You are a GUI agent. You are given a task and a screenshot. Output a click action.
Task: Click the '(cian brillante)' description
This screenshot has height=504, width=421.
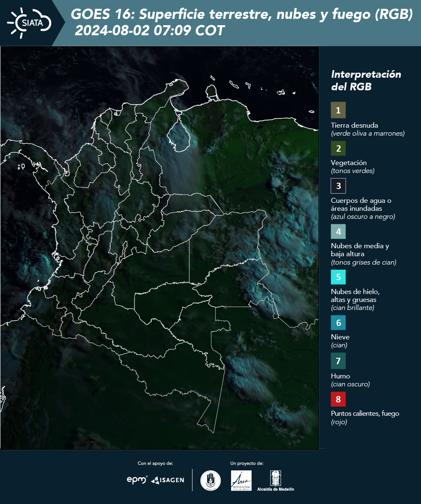pyautogui.click(x=353, y=308)
